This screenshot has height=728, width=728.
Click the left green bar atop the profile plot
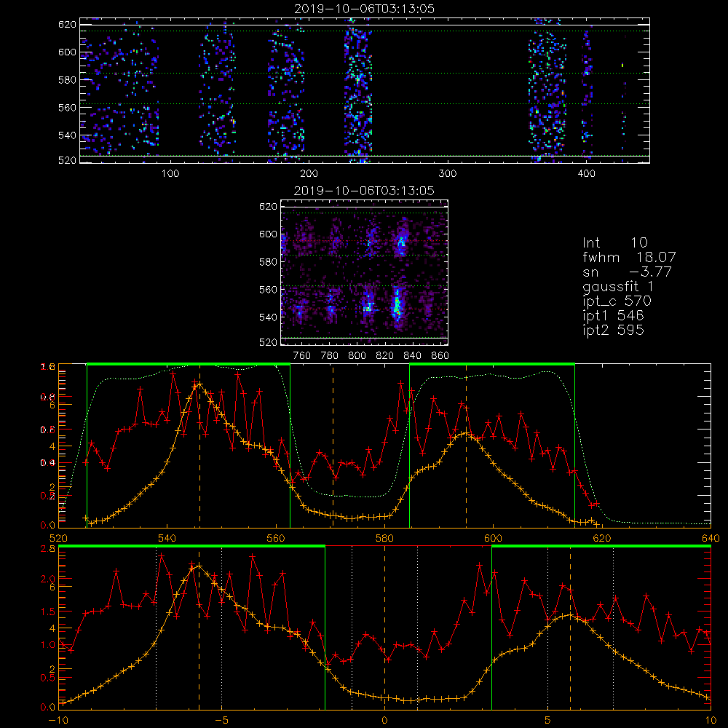click(189, 364)
